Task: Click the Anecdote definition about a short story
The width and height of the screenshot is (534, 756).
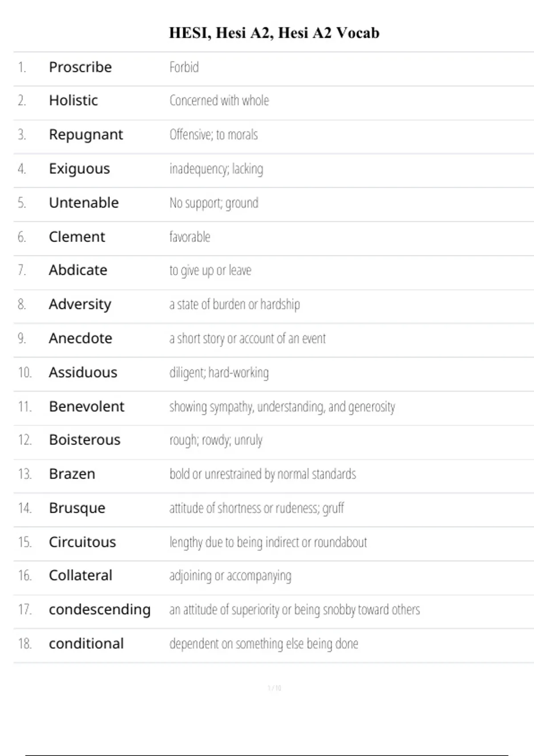Action: point(247,338)
